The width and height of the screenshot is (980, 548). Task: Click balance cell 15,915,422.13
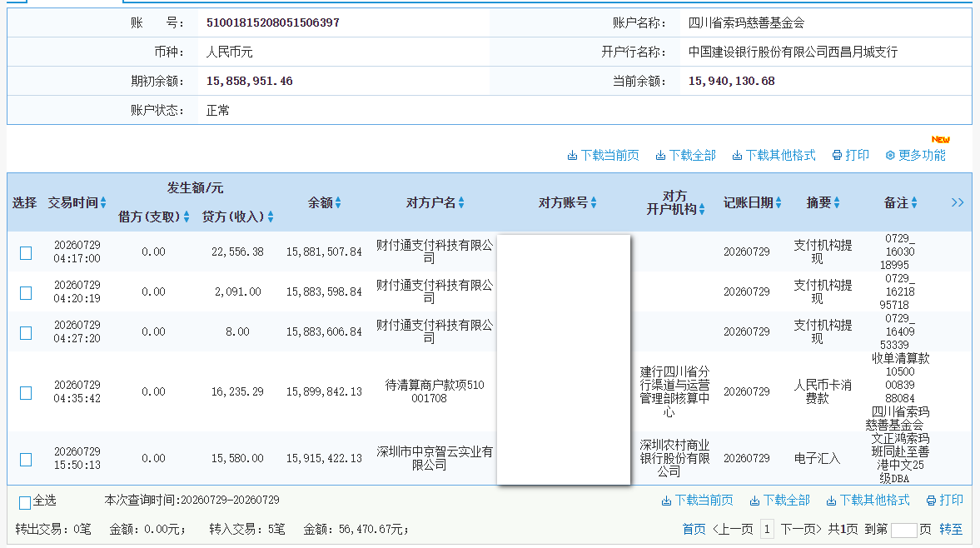coord(324,459)
